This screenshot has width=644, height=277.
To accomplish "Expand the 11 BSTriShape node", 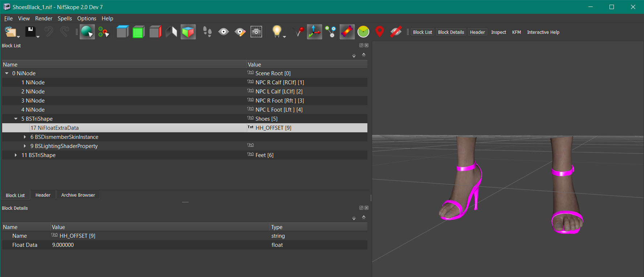I will 16,155.
